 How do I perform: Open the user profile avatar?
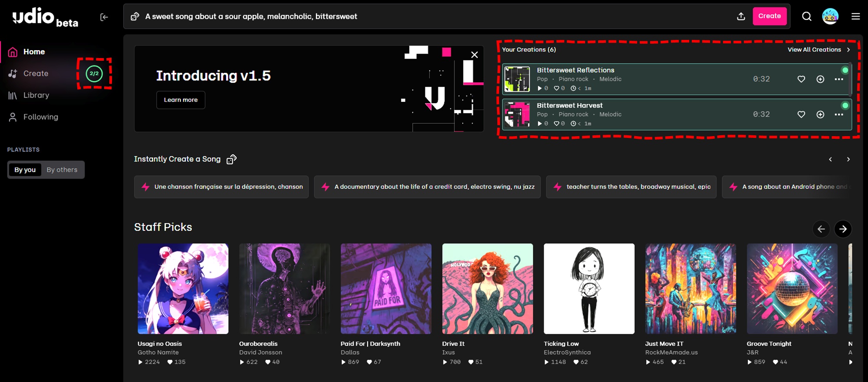point(830,16)
